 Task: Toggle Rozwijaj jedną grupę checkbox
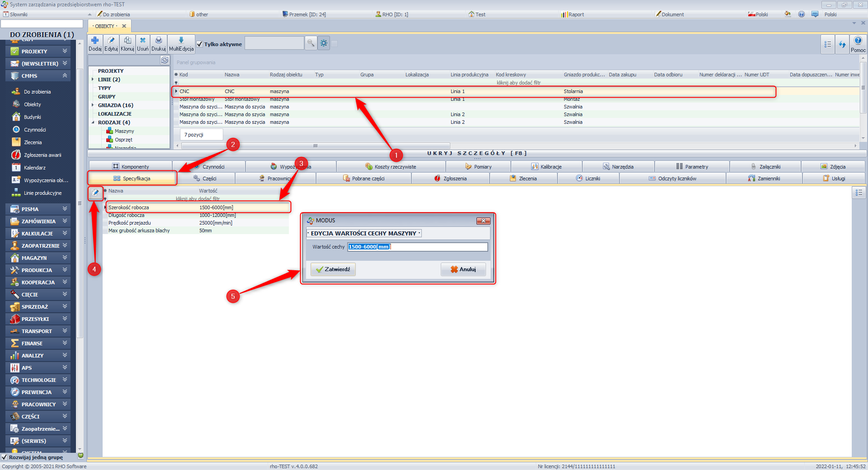(5, 457)
